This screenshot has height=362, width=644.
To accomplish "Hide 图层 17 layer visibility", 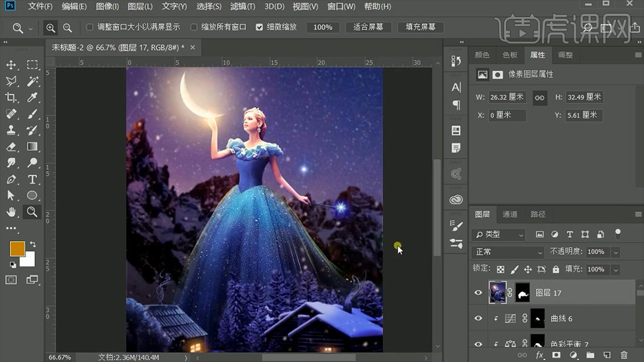I will 478,293.
